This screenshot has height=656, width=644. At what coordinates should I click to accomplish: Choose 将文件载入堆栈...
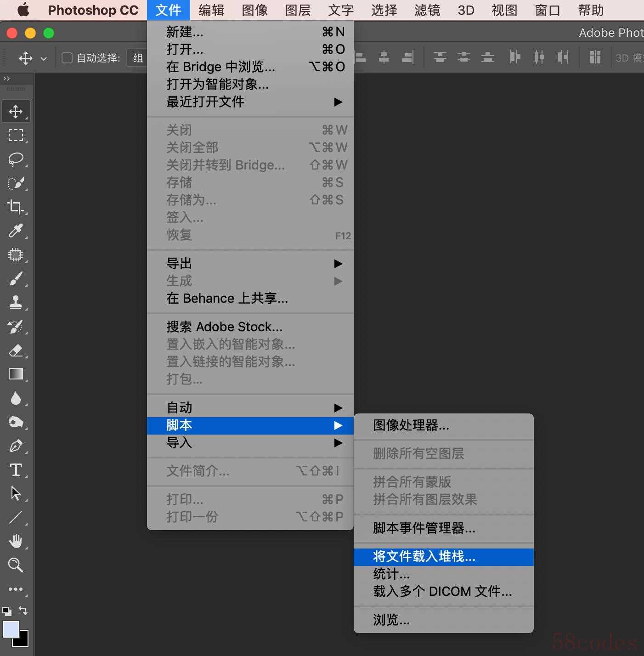444,557
